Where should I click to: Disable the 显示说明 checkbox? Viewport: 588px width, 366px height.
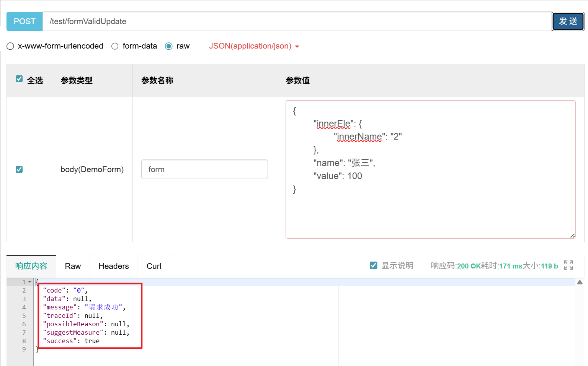[373, 265]
